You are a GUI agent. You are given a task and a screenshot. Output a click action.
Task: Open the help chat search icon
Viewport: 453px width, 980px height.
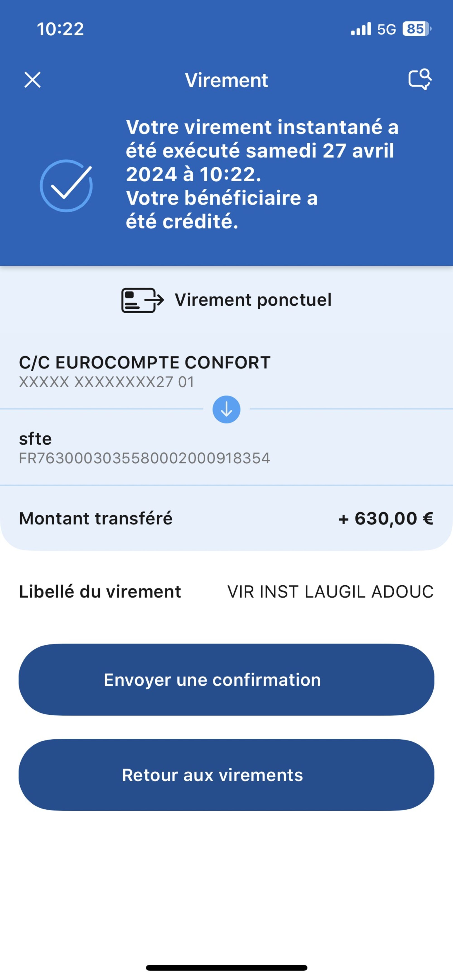[420, 79]
